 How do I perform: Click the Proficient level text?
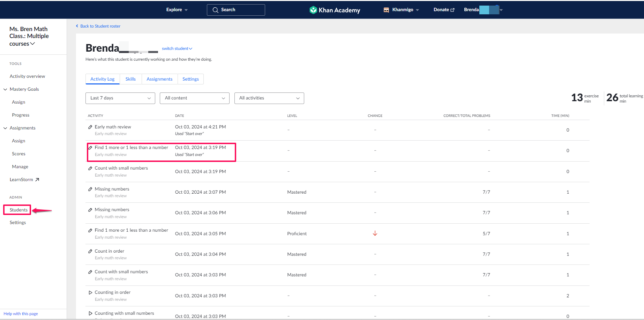297,234
